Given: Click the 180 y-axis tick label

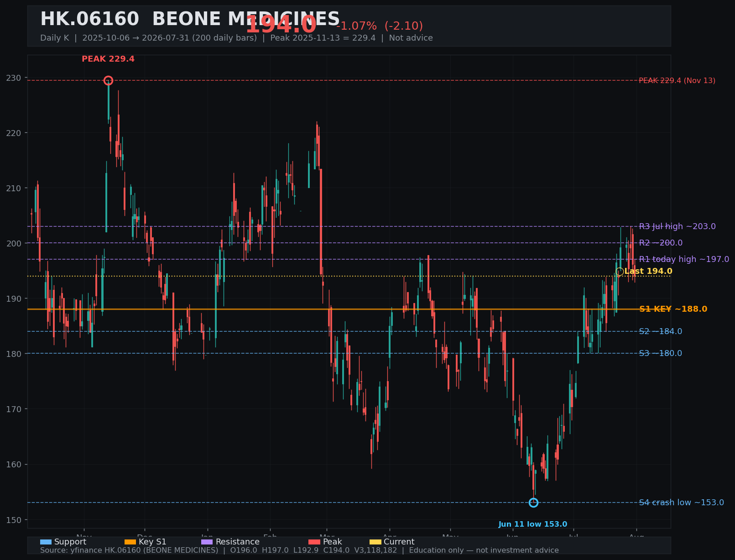Looking at the screenshot, I should click(x=13, y=354).
